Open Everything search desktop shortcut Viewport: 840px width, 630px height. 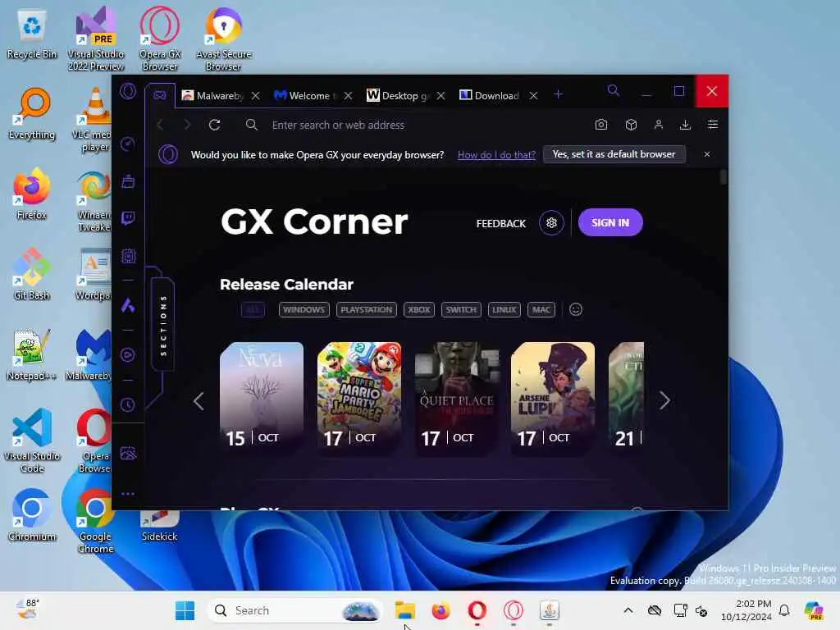point(32,113)
